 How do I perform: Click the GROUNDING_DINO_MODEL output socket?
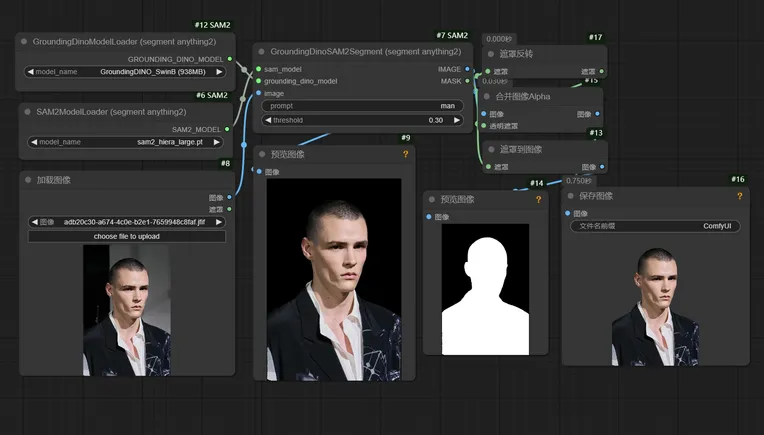[x=229, y=59]
